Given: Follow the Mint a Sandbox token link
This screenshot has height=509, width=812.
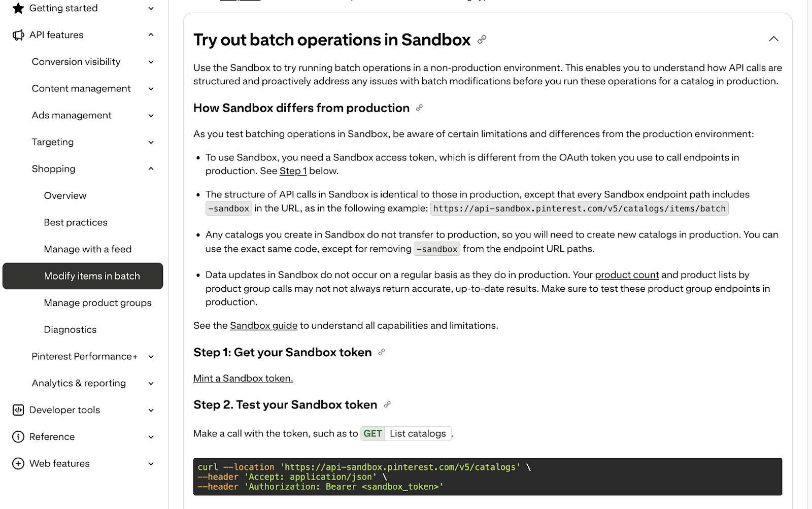Looking at the screenshot, I should (243, 379).
